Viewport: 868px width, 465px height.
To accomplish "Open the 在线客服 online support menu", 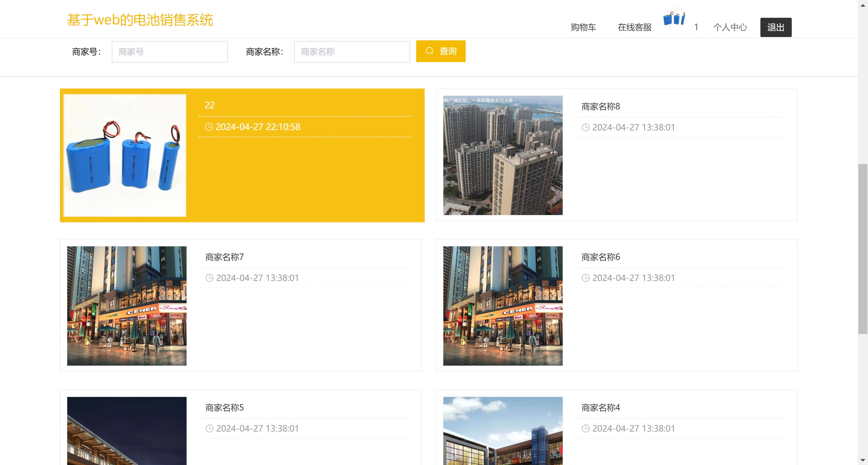I will coord(634,27).
